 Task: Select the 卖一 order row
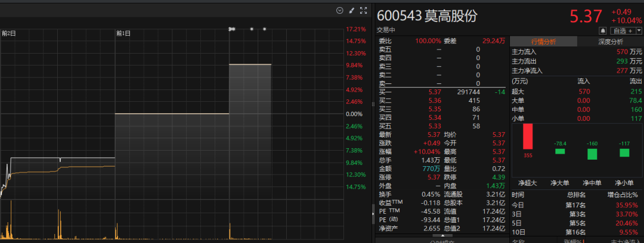tap(442, 83)
